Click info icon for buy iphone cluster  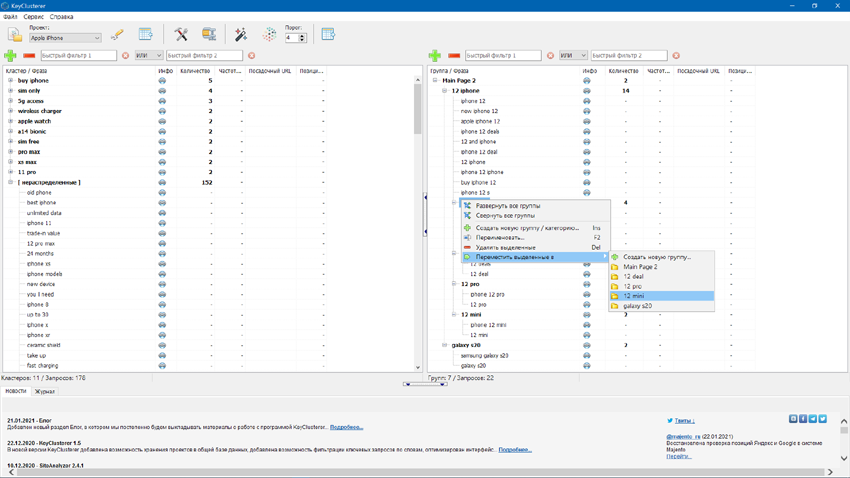162,80
